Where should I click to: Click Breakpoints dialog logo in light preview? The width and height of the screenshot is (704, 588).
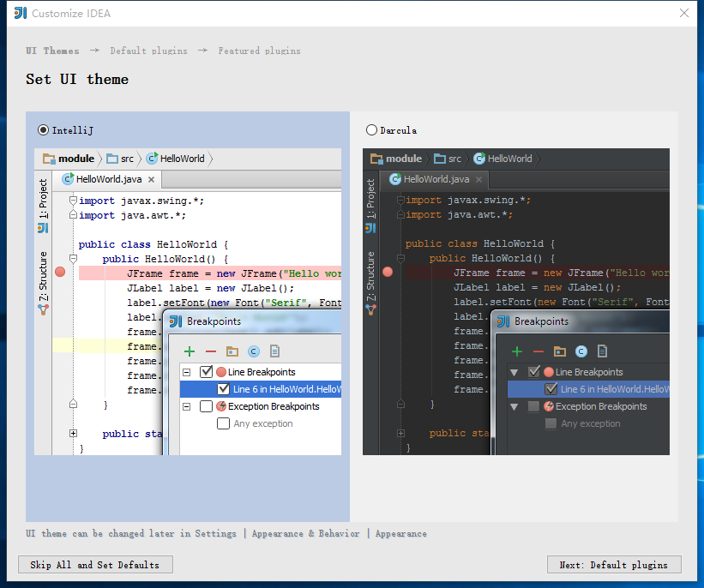176,321
